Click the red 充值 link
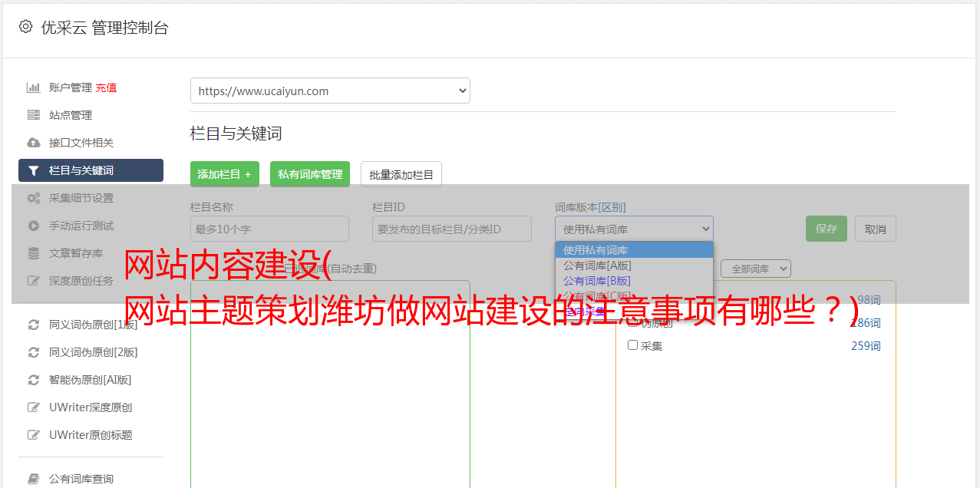The image size is (980, 488). (106, 87)
